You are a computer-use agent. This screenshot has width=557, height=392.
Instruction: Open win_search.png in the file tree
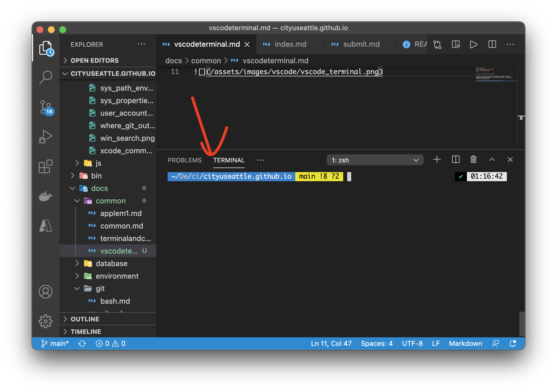point(108,138)
